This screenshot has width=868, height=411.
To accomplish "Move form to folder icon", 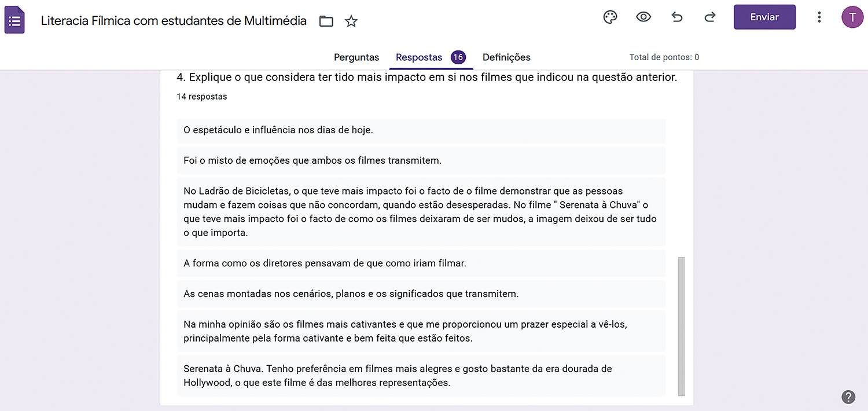I will click(326, 21).
